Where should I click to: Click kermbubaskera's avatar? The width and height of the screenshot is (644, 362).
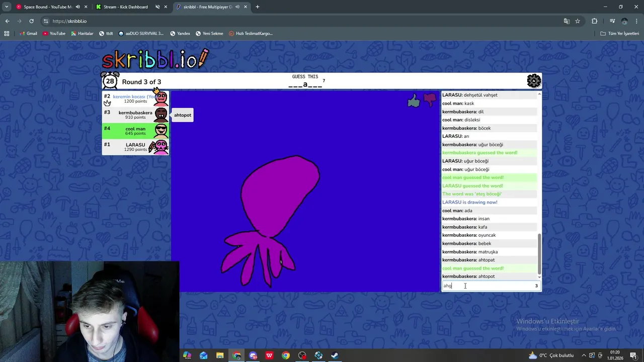[161, 115]
